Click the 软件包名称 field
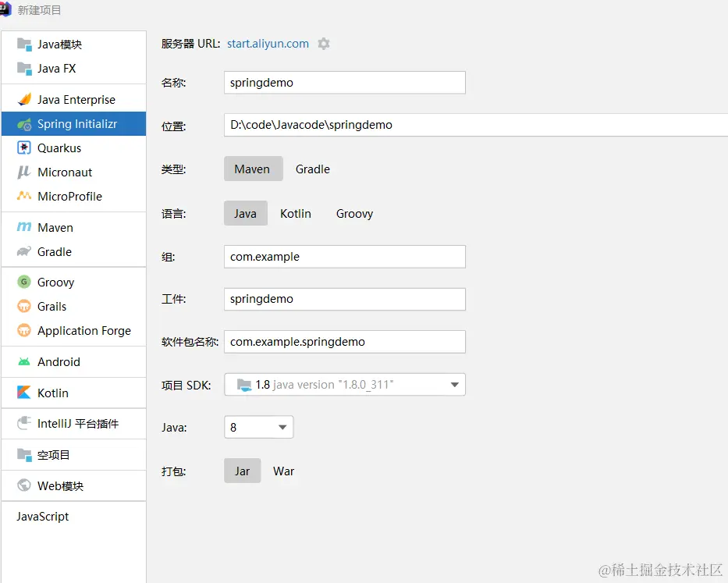Viewport: 728px width, 583px height. coord(345,342)
